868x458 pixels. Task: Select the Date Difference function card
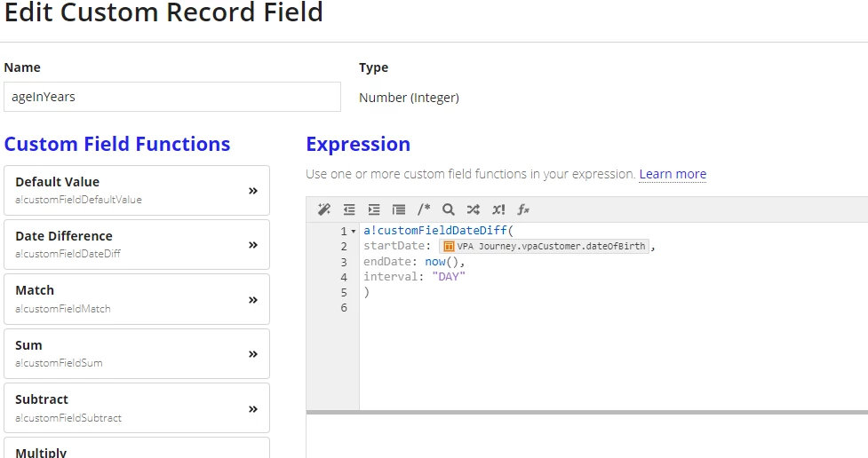click(x=137, y=244)
